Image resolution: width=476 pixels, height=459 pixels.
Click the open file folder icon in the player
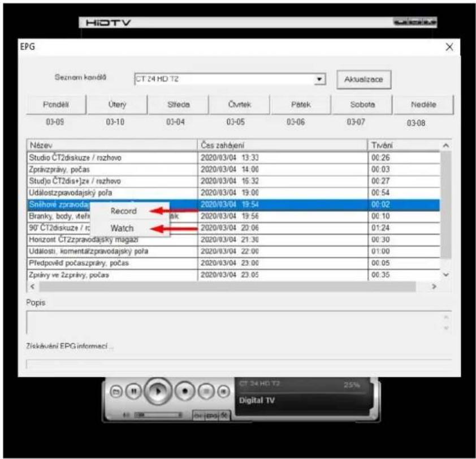[116, 392]
